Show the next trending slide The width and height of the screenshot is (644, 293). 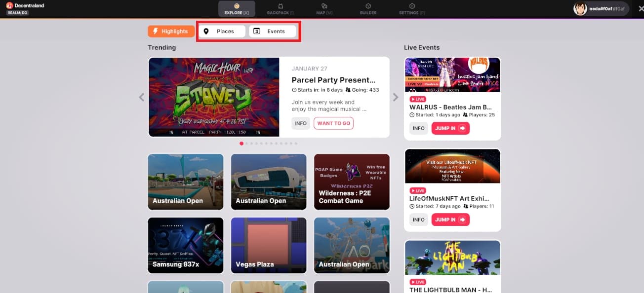(396, 97)
